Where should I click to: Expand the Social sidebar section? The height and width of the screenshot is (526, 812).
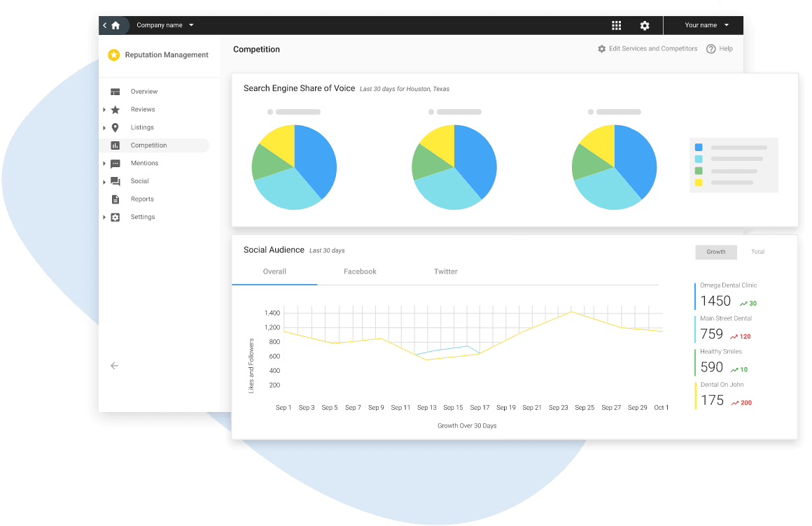coord(104,182)
